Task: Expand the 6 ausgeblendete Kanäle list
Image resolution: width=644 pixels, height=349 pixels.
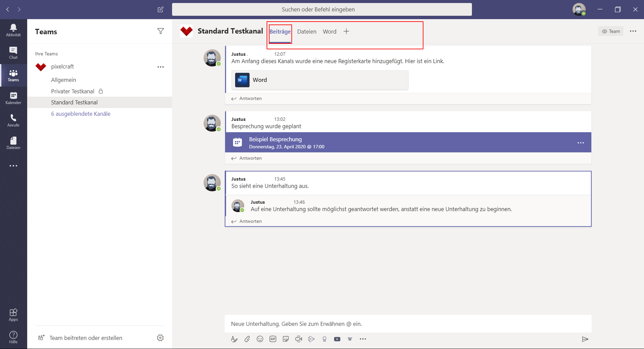Action: tap(81, 114)
